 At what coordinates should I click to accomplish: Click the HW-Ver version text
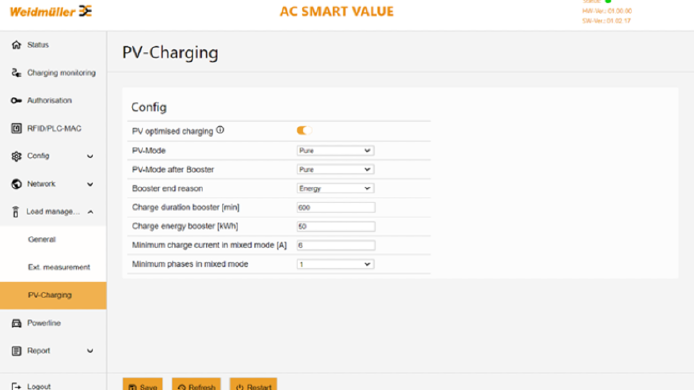[x=607, y=11]
